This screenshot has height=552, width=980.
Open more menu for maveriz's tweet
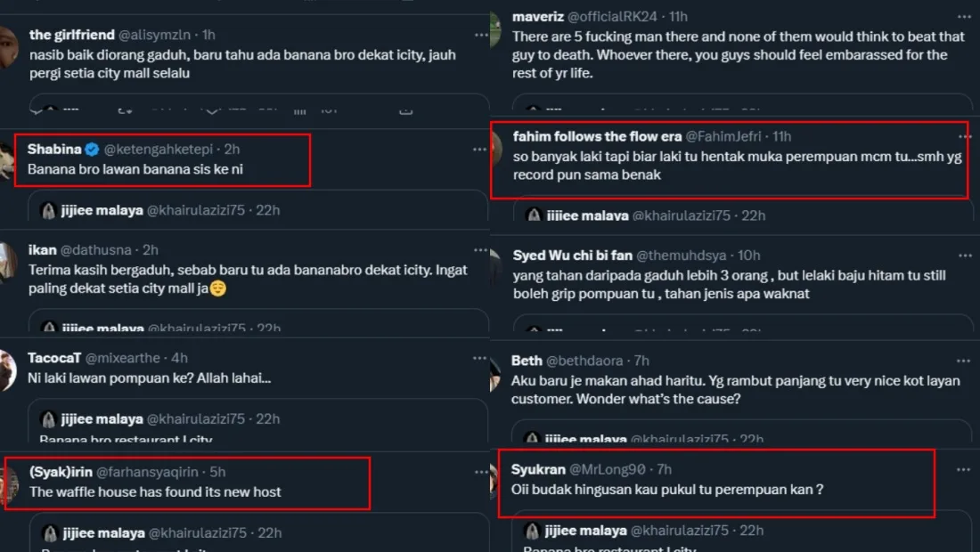pyautogui.click(x=963, y=17)
